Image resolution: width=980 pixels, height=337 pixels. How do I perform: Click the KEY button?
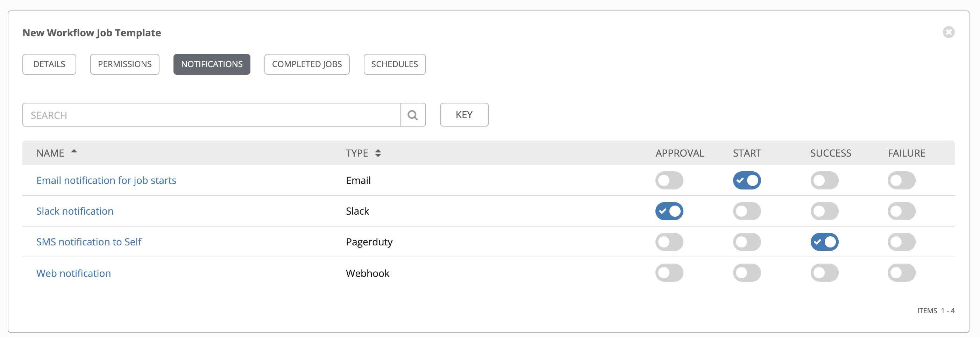464,115
